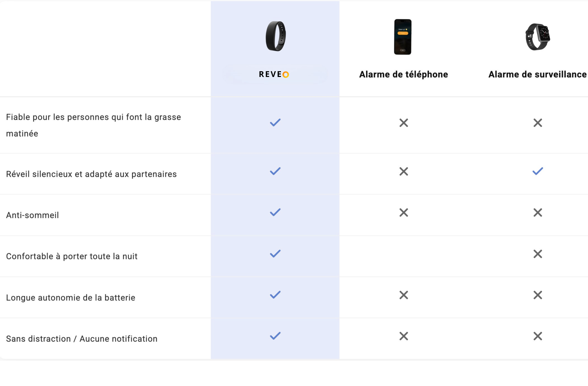Click Reveo checkmark in 'Réveil silencieux' row

(x=275, y=171)
